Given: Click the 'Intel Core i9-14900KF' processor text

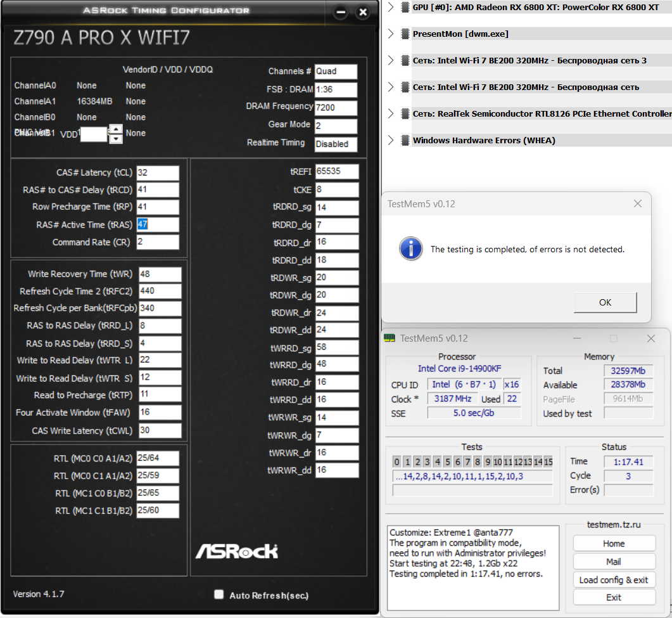Looking at the screenshot, I should [459, 368].
